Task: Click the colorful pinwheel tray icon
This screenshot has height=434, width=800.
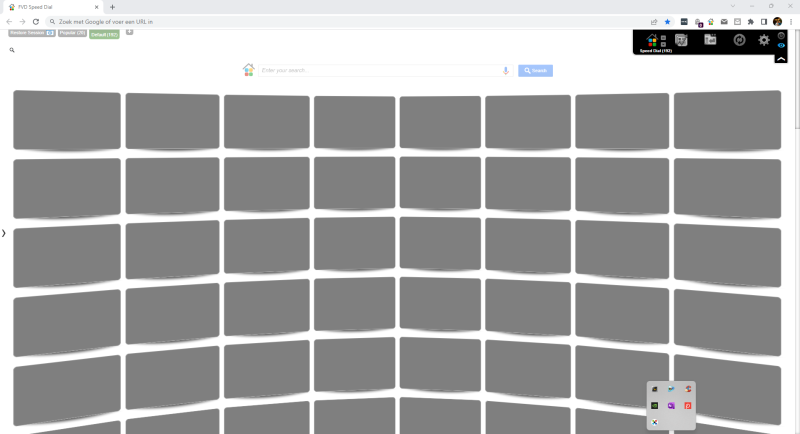Action: tap(655, 422)
